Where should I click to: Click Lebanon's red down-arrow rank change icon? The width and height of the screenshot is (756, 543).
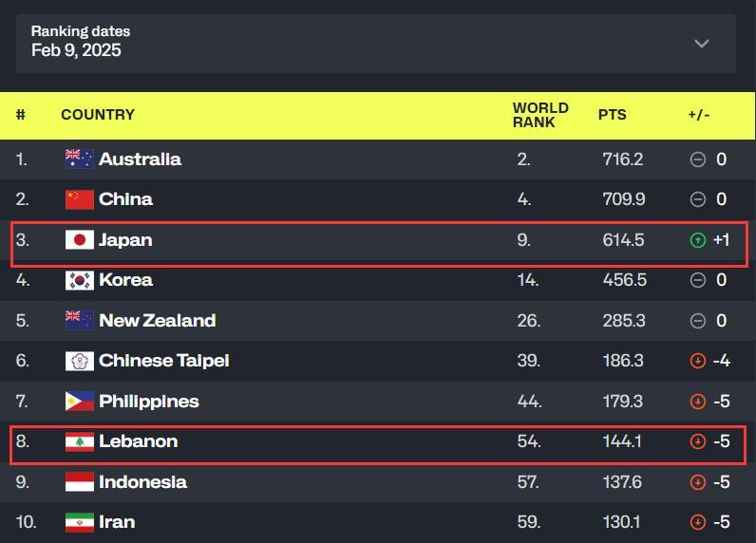coord(698,441)
